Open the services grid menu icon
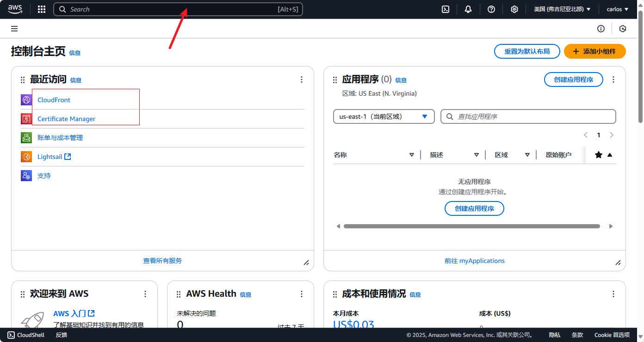The width and height of the screenshot is (644, 342). (42, 9)
